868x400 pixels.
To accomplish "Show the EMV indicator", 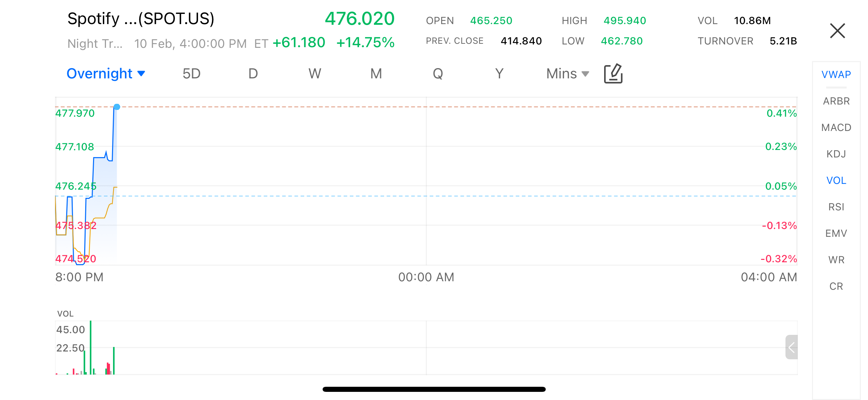I will 836,233.
